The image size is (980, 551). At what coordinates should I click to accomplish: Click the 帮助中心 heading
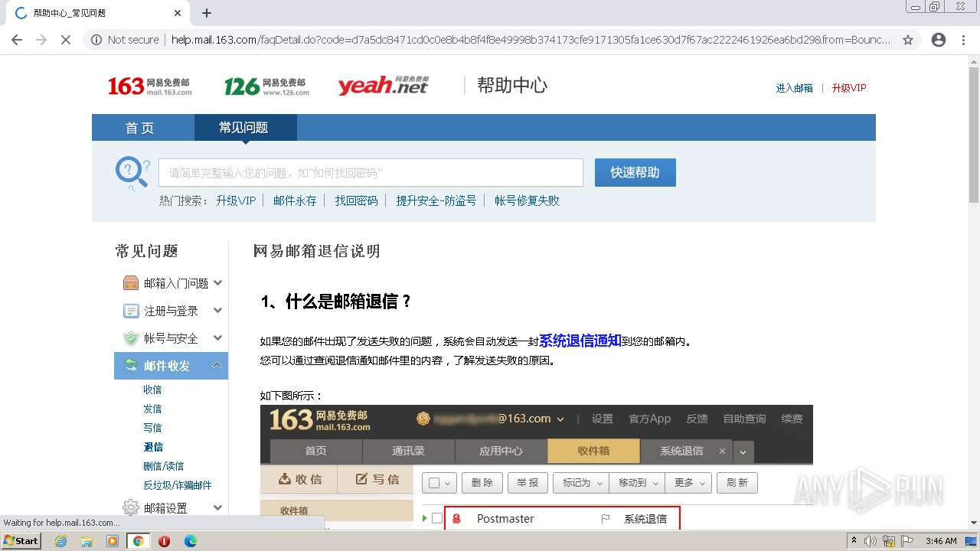(512, 85)
